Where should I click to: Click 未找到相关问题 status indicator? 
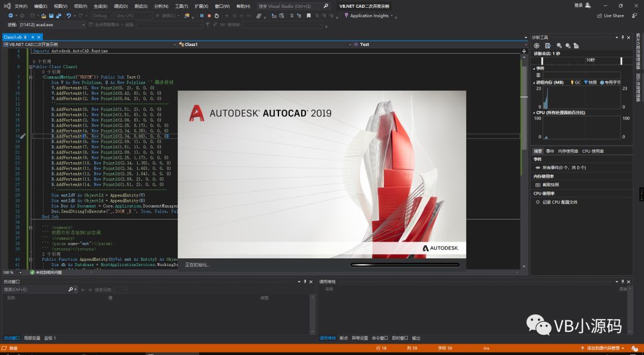[45, 273]
